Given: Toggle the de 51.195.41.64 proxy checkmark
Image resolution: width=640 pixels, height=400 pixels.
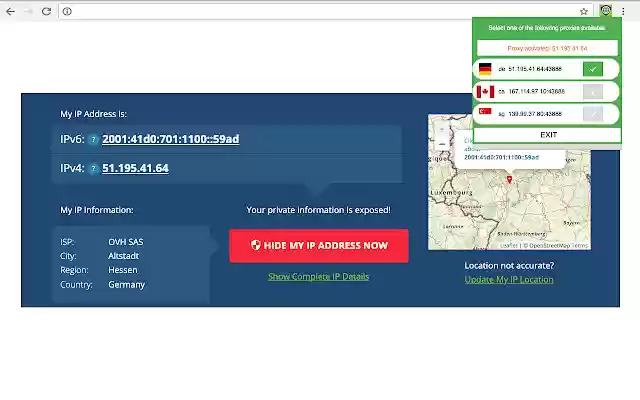Looking at the screenshot, I should [593, 69].
